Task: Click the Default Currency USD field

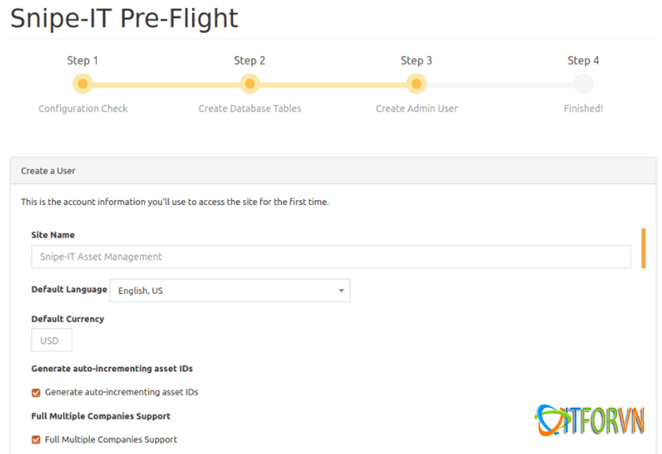Action: coord(51,340)
